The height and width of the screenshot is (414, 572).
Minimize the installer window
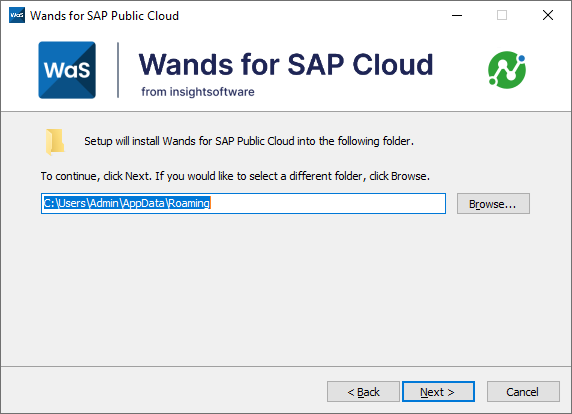click(x=457, y=15)
